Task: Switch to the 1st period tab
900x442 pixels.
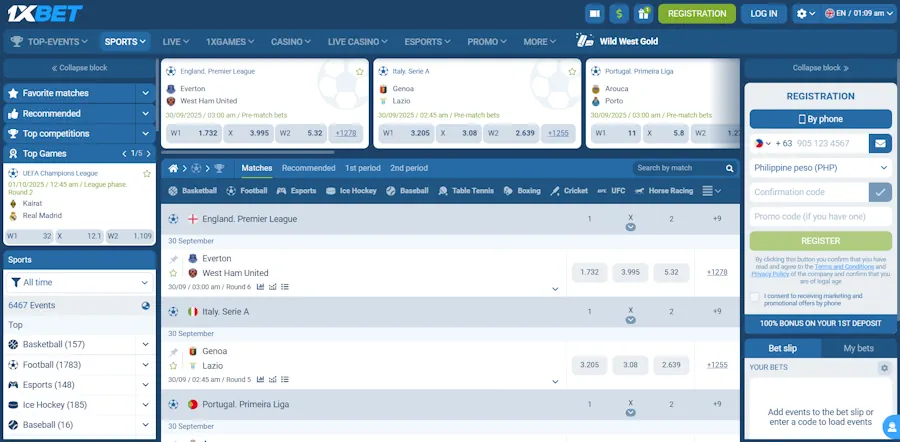Action: 363,168
